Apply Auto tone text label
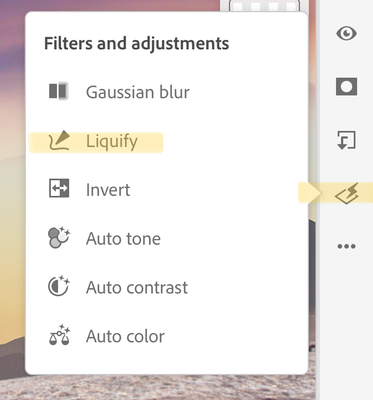Screen dimensions: 373x400 point(123,239)
